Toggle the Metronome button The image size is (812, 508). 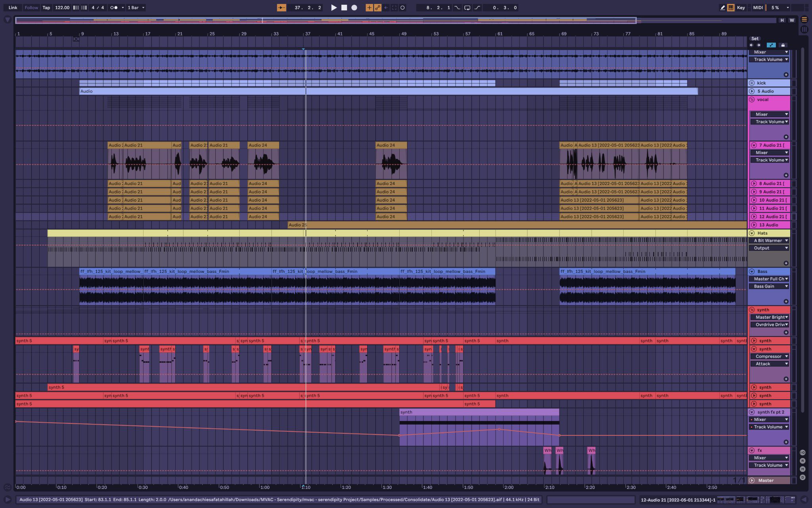pyautogui.click(x=114, y=8)
